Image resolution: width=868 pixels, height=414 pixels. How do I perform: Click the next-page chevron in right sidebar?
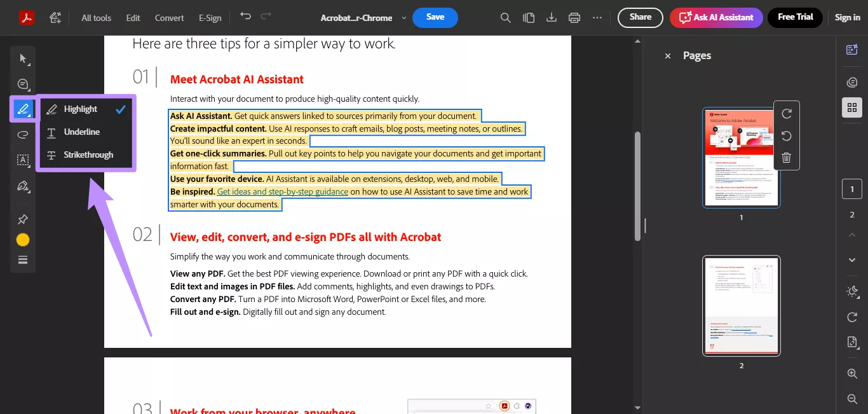pos(851,259)
